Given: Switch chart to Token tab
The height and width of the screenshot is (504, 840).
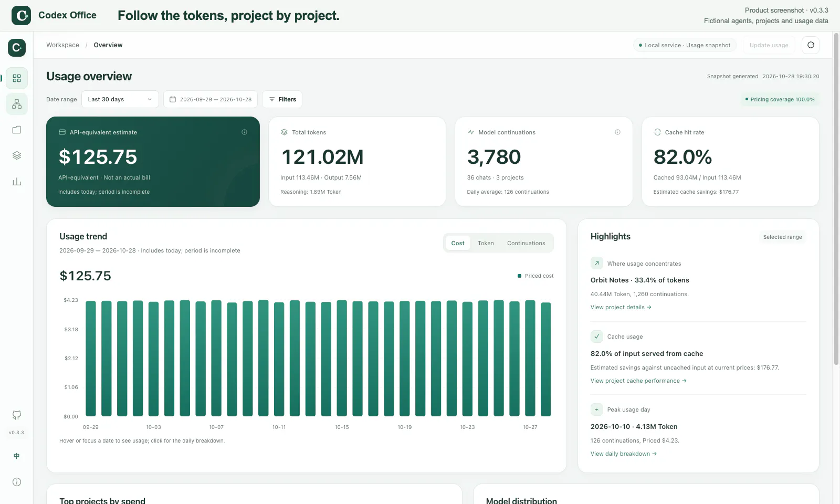Looking at the screenshot, I should coord(486,243).
